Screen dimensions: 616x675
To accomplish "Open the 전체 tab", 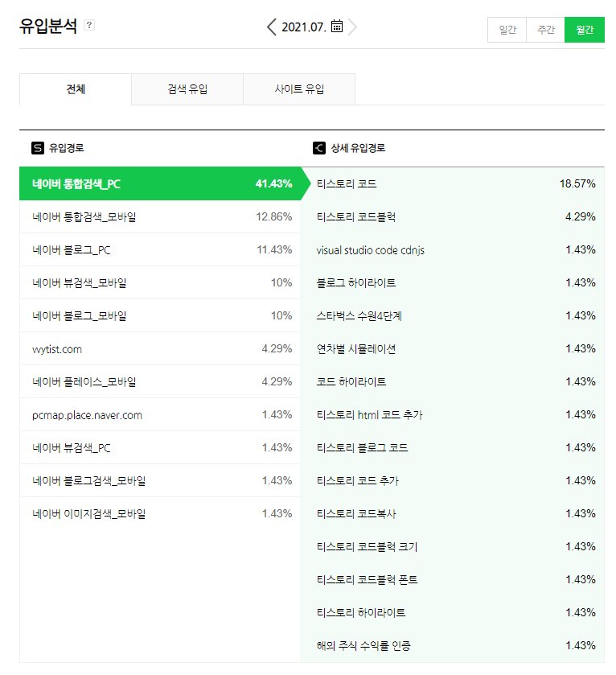I will click(x=76, y=89).
